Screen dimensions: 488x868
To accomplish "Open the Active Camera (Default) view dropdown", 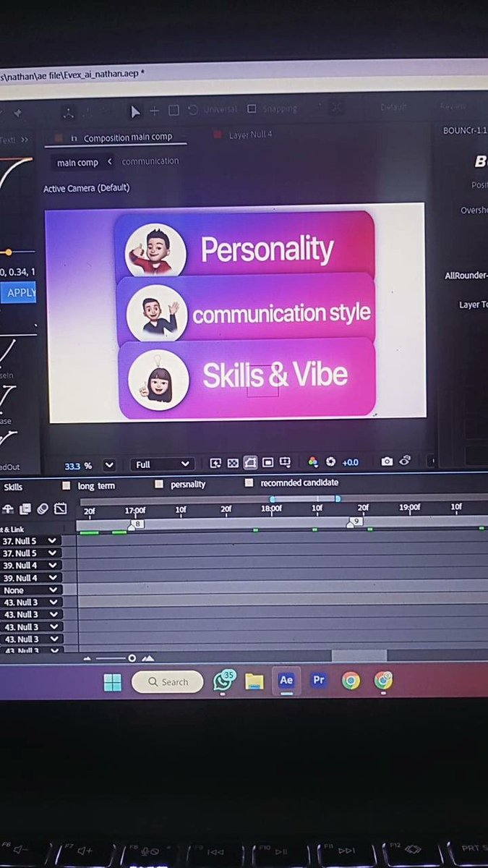I will point(86,188).
